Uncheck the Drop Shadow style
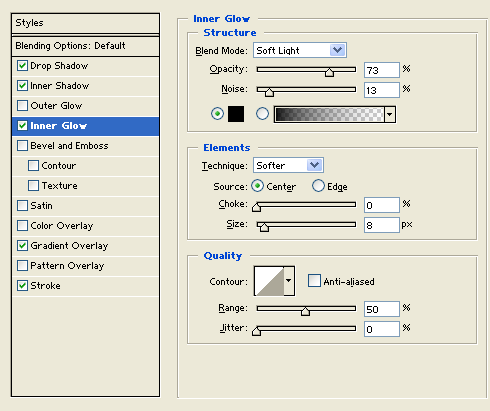Viewport: 490px width, 411px height. click(22, 66)
